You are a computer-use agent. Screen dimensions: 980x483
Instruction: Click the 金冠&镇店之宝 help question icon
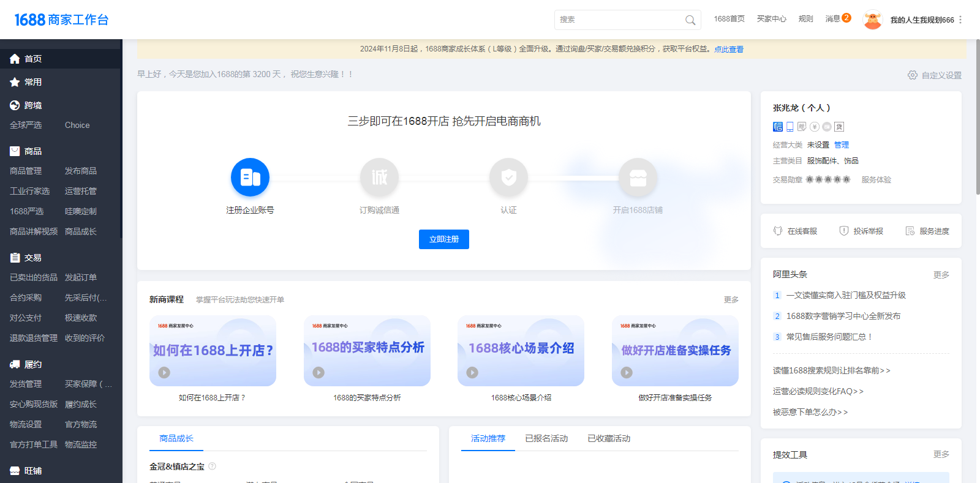point(212,466)
